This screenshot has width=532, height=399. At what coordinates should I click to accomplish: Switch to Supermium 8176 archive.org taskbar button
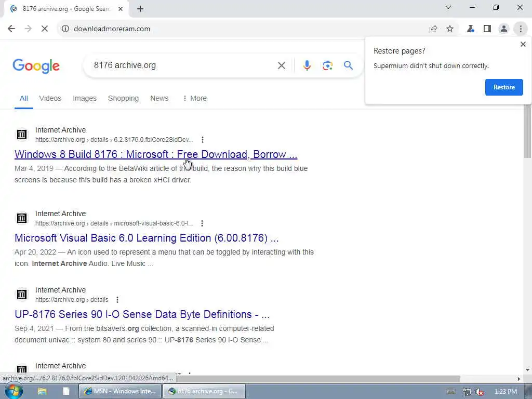pos(204,391)
